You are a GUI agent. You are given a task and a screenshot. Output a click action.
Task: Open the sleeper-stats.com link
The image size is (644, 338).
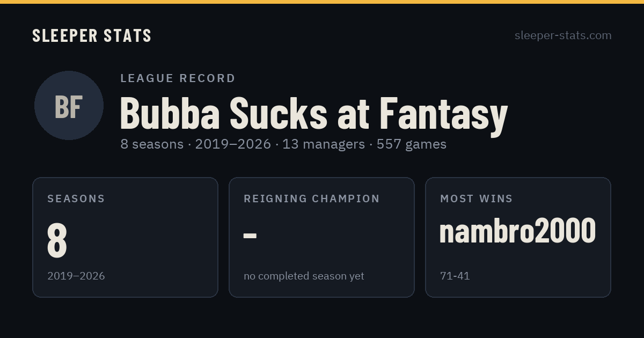tap(563, 35)
